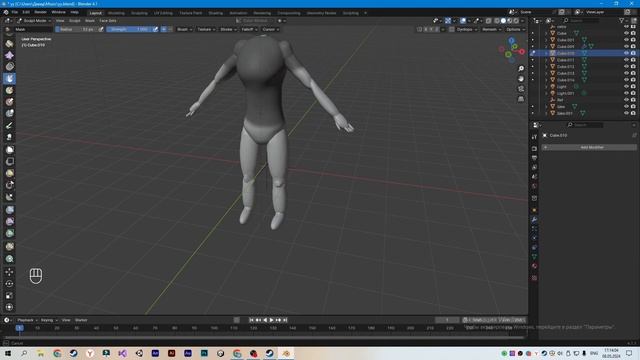Image resolution: width=640 pixels, height=360 pixels.
Task: Toggle visibility of Cube.014 in outliner
Action: click(x=626, y=80)
